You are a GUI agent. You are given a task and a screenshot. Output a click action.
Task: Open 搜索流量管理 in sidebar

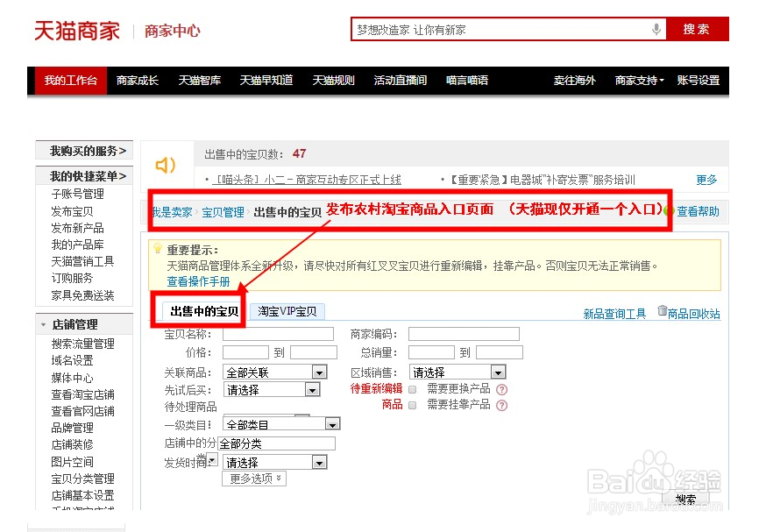point(82,344)
